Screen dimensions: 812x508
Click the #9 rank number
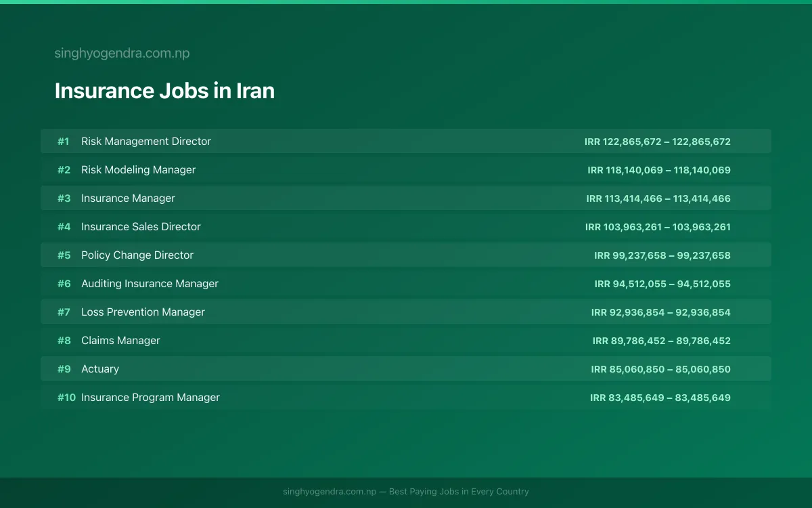64,369
